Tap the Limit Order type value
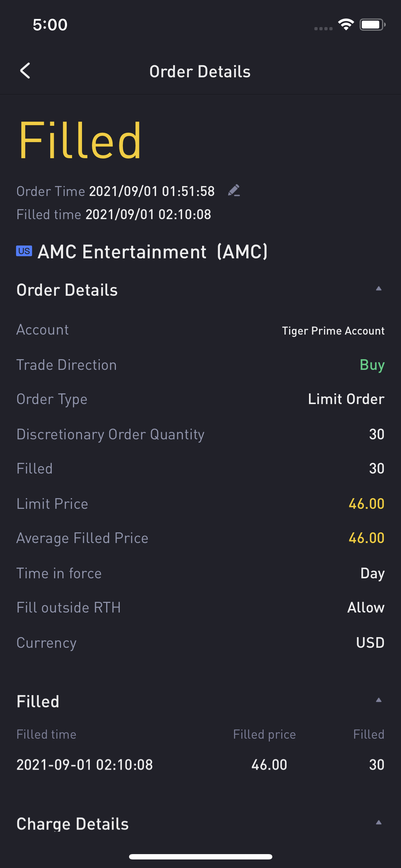This screenshot has height=868, width=401. (x=346, y=399)
